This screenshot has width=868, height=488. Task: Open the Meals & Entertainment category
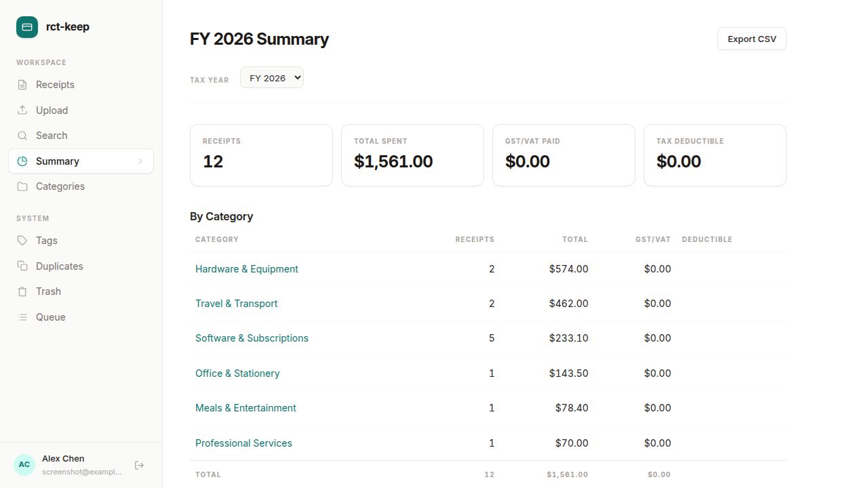coord(245,407)
